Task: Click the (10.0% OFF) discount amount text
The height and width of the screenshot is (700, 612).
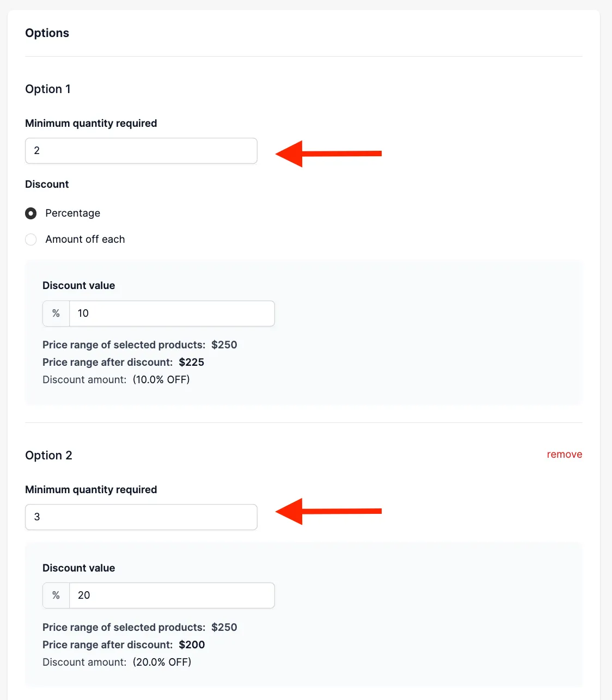Action: (161, 380)
